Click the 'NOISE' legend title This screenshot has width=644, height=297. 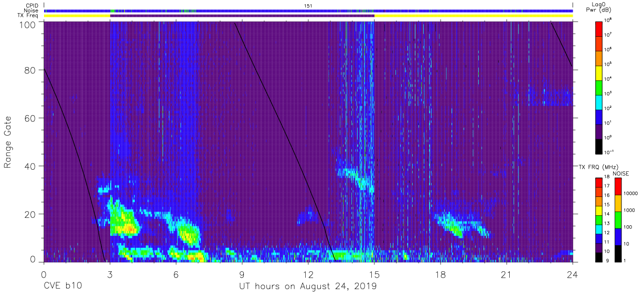click(620, 173)
